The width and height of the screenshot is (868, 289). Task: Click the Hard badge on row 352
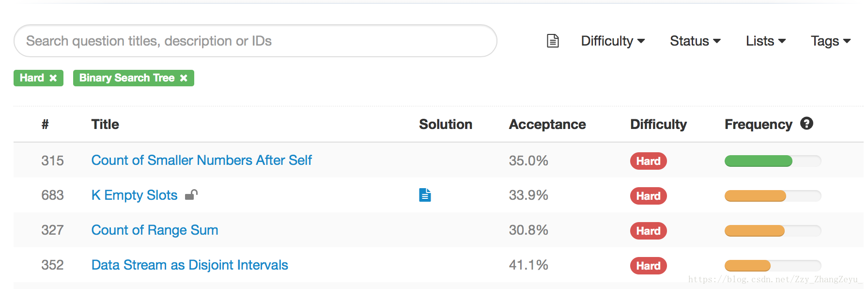coord(648,266)
